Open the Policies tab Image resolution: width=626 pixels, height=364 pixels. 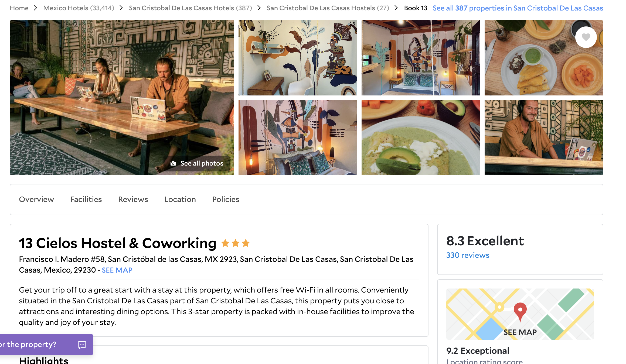(226, 199)
